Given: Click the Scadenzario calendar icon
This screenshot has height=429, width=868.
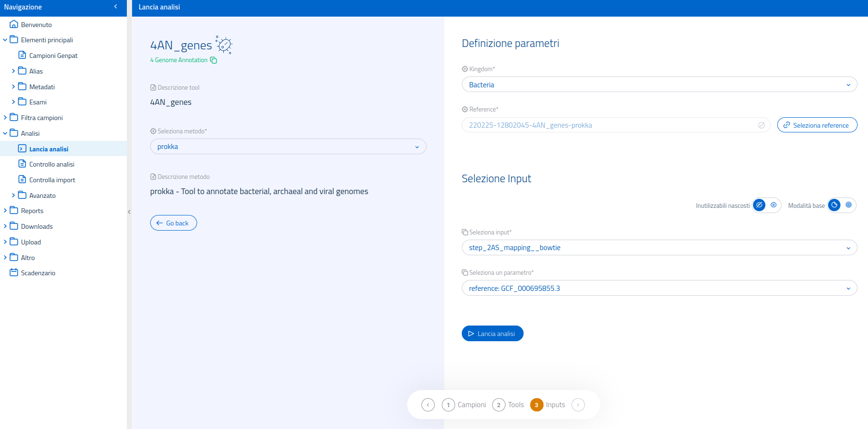Looking at the screenshot, I should pyautogui.click(x=14, y=272).
